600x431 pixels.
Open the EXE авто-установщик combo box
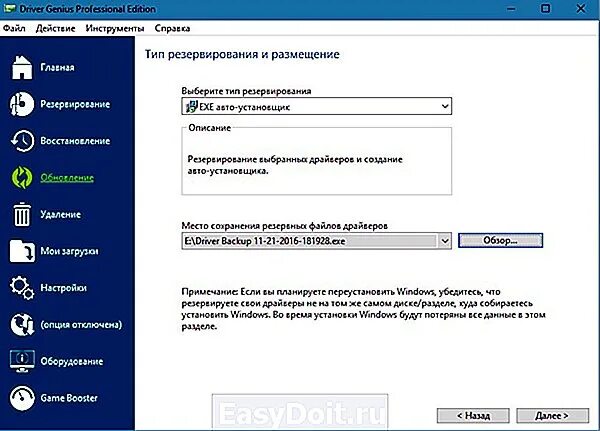coord(316,106)
